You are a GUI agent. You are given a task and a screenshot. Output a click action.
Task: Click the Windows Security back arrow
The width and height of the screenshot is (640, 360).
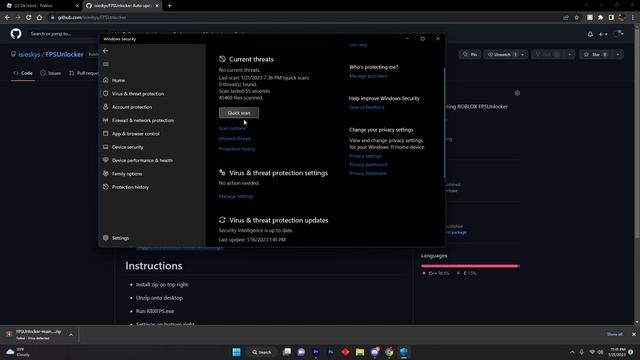click(106, 51)
